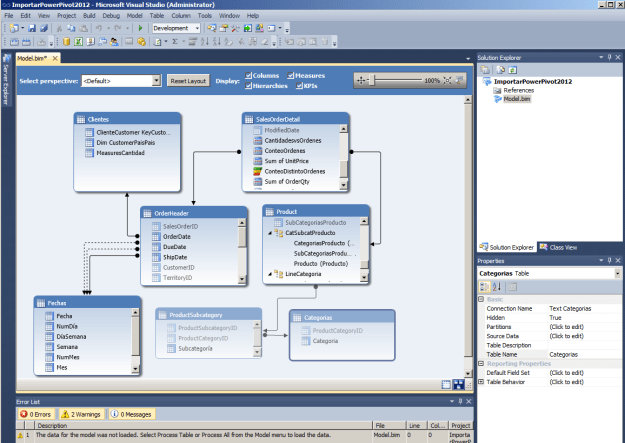Click the Start Debugging play icon
625x443 pixels.
[141, 28]
